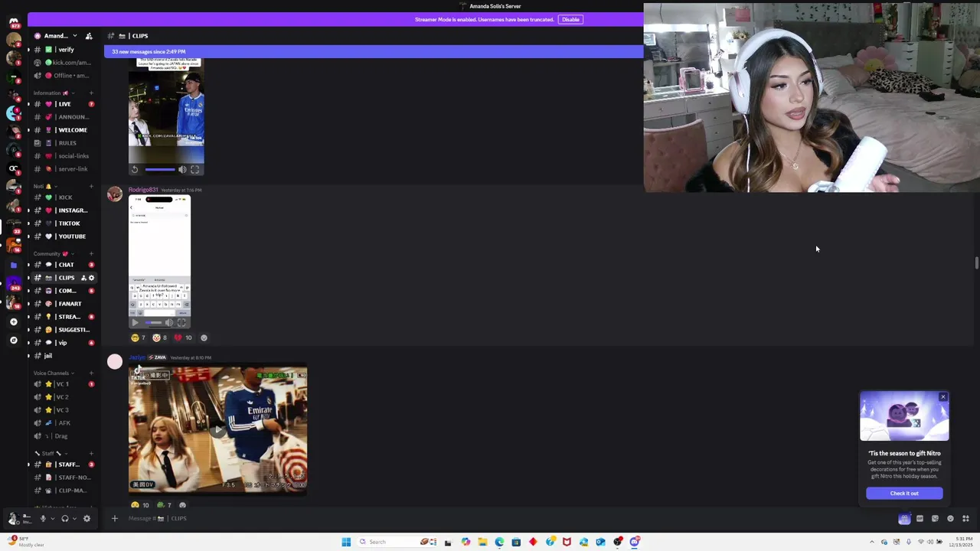Open the FANART channel
Screen dimensions: 980x551
click(x=63, y=304)
